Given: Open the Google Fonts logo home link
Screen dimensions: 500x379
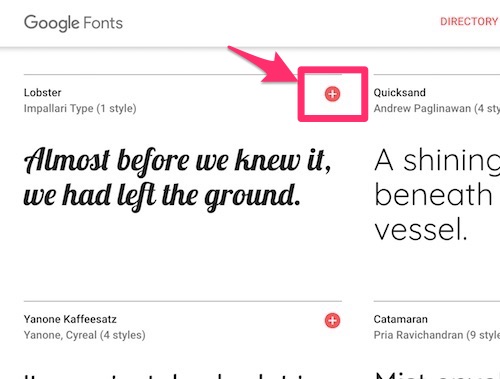Looking at the screenshot, I should pyautogui.click(x=73, y=23).
